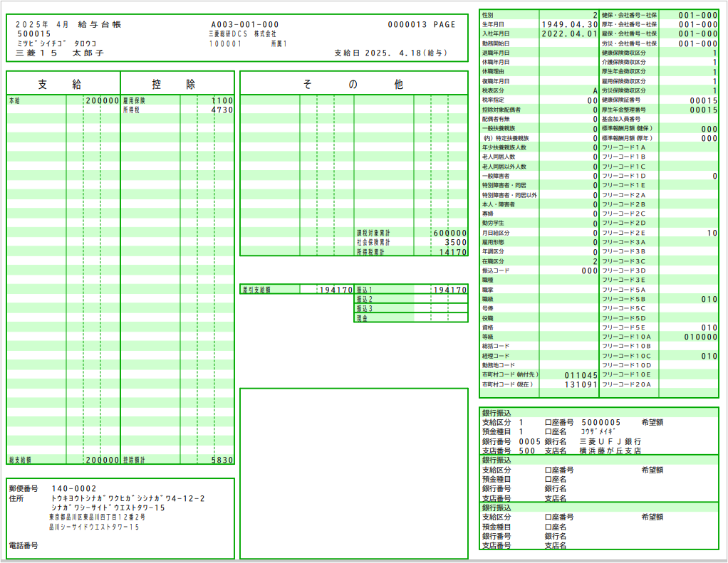The height and width of the screenshot is (563, 728).
Task: Click the department code 100001
Action: (225, 43)
